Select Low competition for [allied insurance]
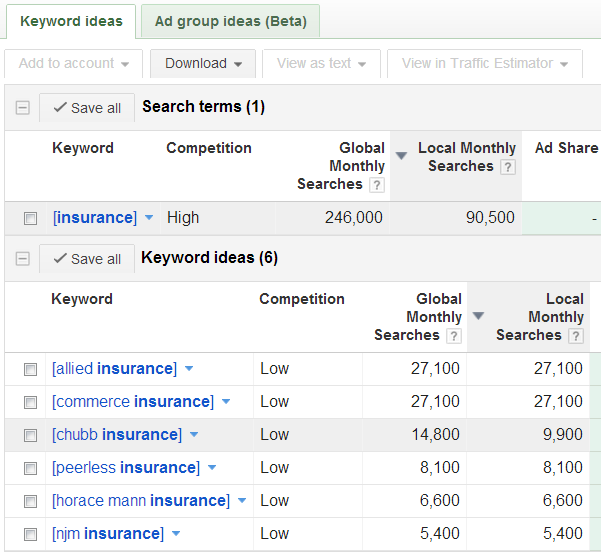The width and height of the screenshot is (601, 558). [274, 369]
